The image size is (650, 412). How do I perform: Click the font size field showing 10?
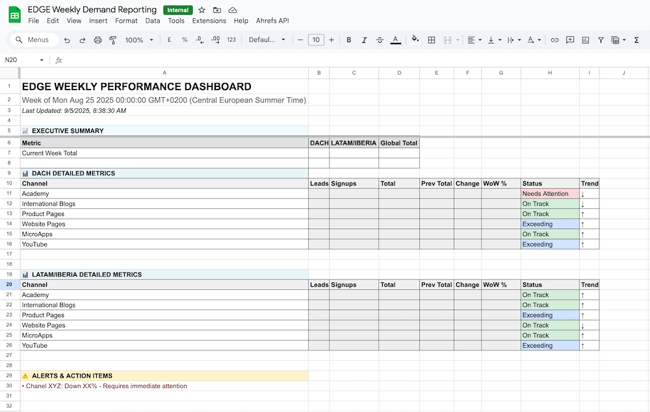point(316,40)
